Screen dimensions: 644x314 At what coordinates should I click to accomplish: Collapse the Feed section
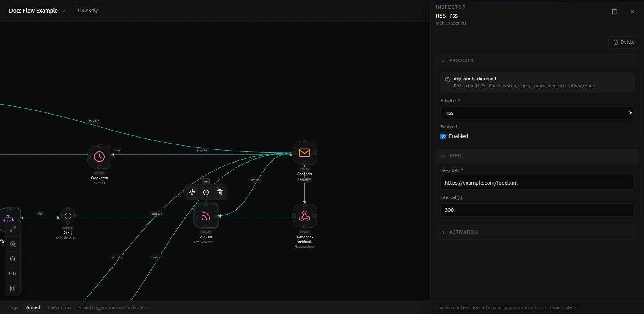click(537, 156)
